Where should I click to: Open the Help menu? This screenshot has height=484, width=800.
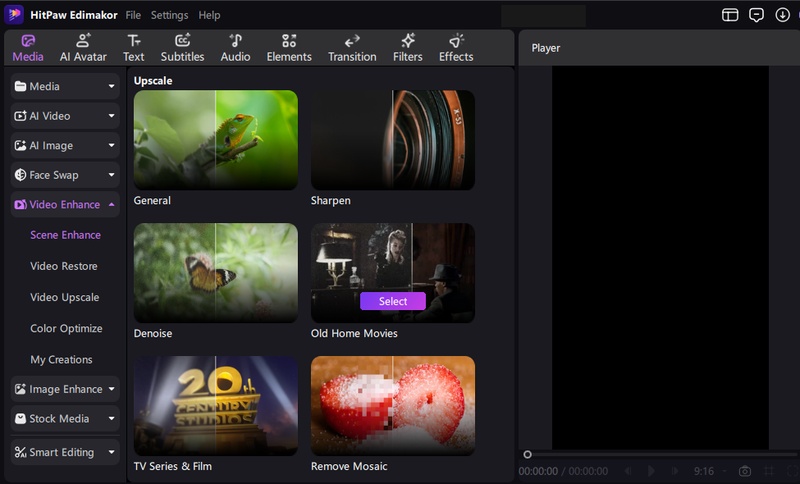click(209, 15)
